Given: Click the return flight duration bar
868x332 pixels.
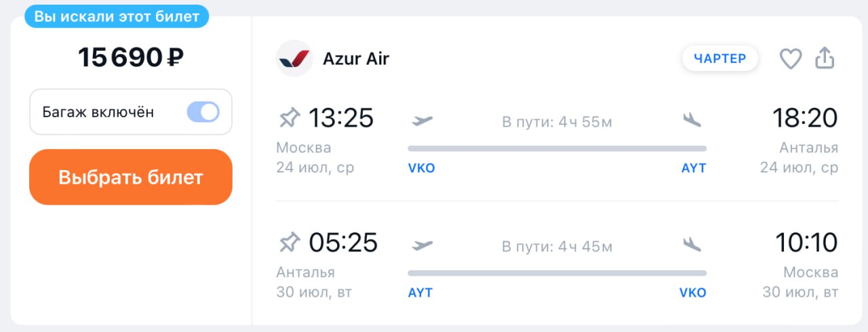Looking at the screenshot, I should click(x=557, y=273).
